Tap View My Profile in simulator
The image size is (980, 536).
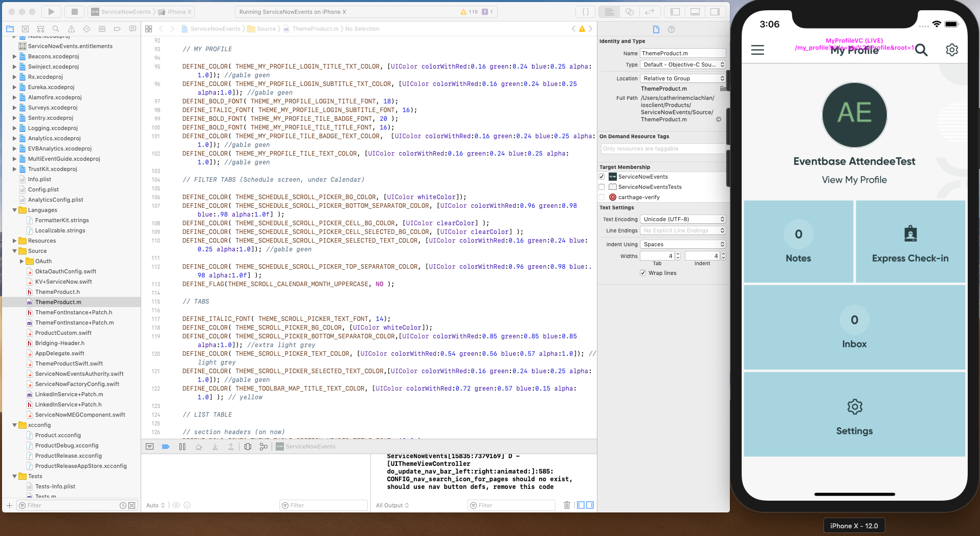854,180
